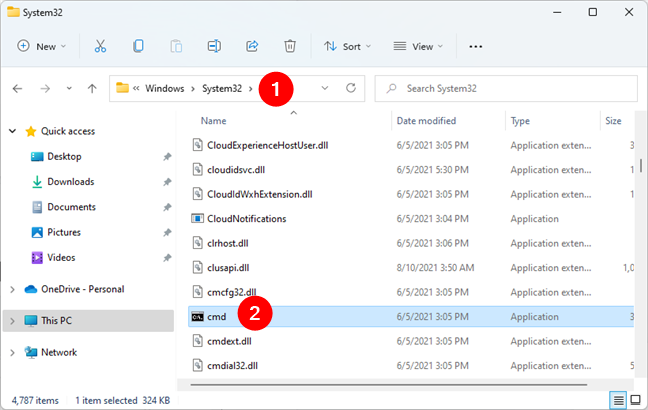
Task: Sort by Name column header
Action: coord(213,121)
